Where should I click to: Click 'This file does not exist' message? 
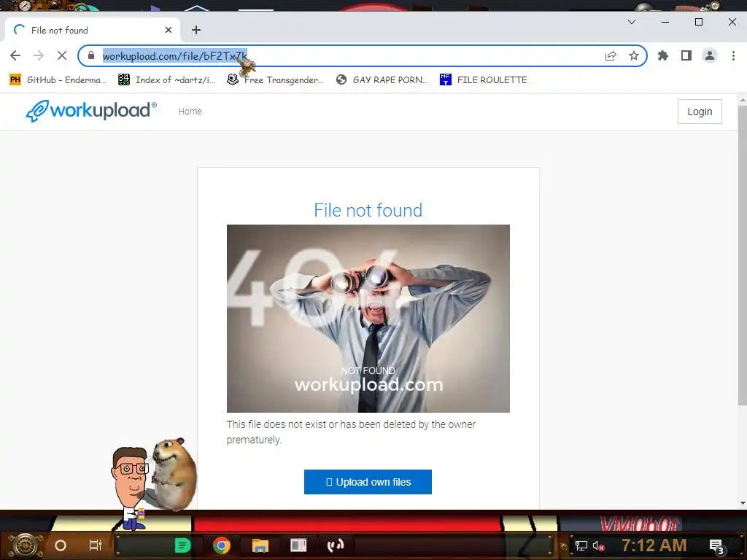351,432
